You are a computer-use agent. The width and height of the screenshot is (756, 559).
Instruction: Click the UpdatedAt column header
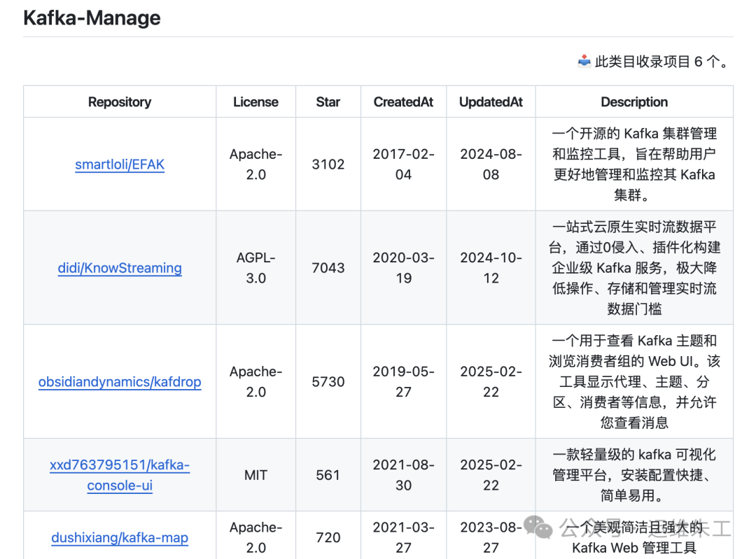(491, 101)
